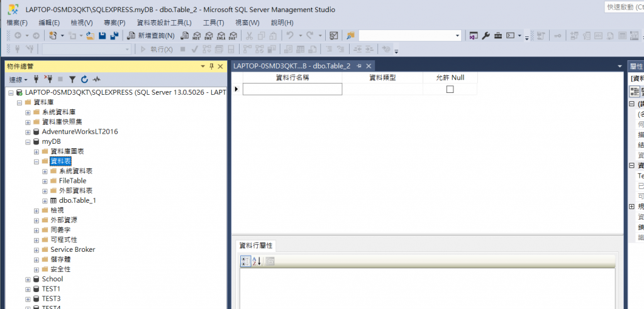Click the New Project toolbar icon
This screenshot has width=644, height=309.
[53, 36]
